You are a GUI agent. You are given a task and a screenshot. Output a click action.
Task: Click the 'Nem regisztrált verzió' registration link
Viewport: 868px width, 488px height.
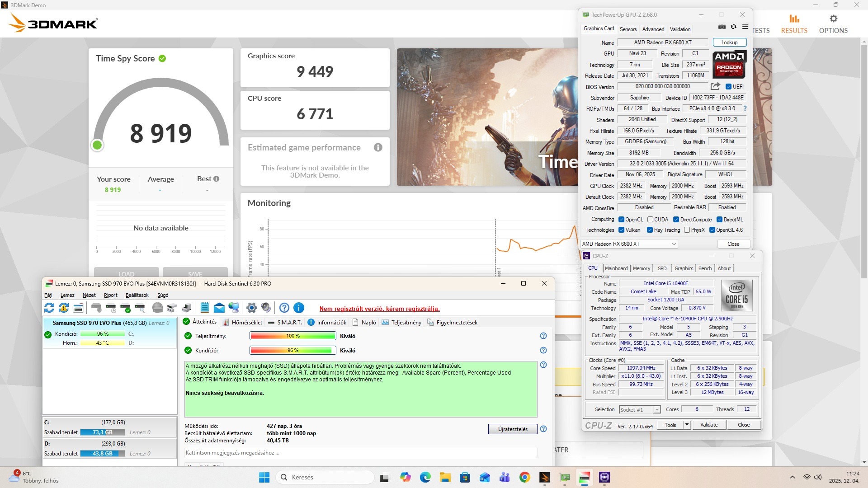click(379, 309)
